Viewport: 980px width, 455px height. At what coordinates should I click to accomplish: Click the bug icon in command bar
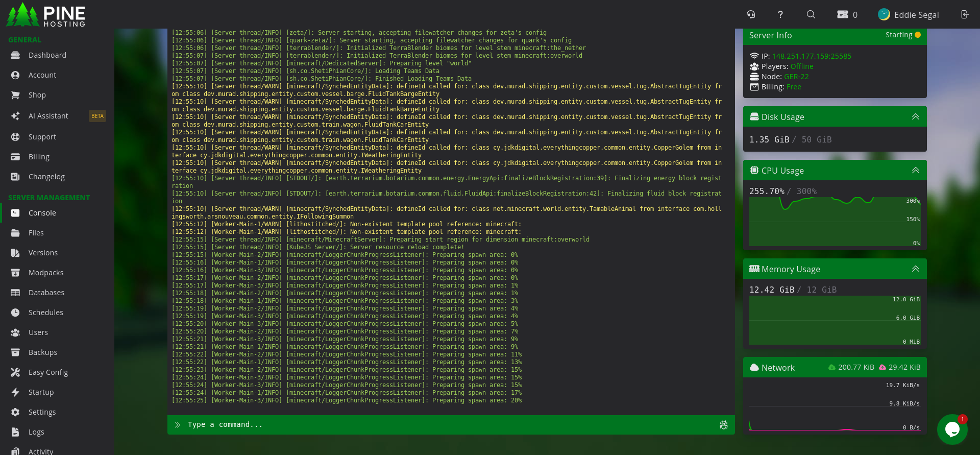(723, 425)
